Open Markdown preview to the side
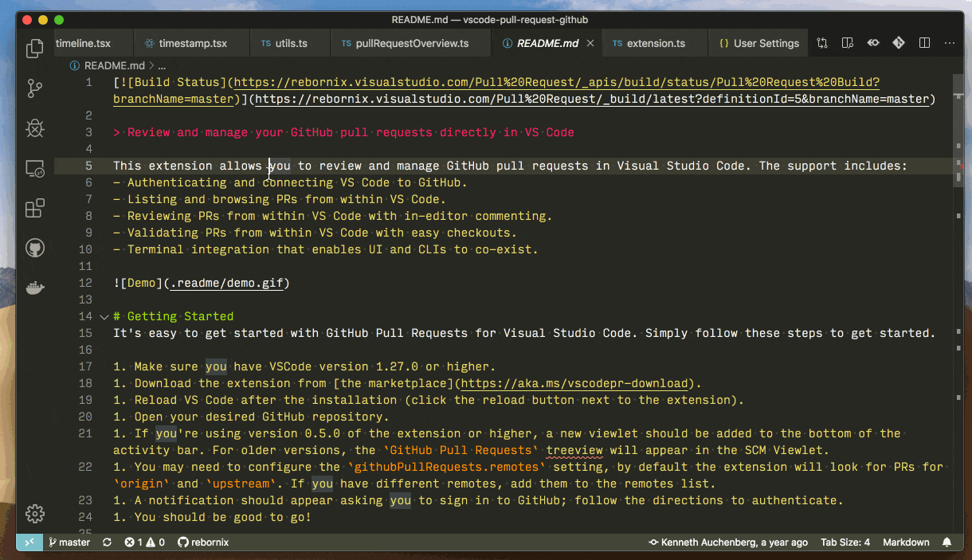 pyautogui.click(x=847, y=43)
